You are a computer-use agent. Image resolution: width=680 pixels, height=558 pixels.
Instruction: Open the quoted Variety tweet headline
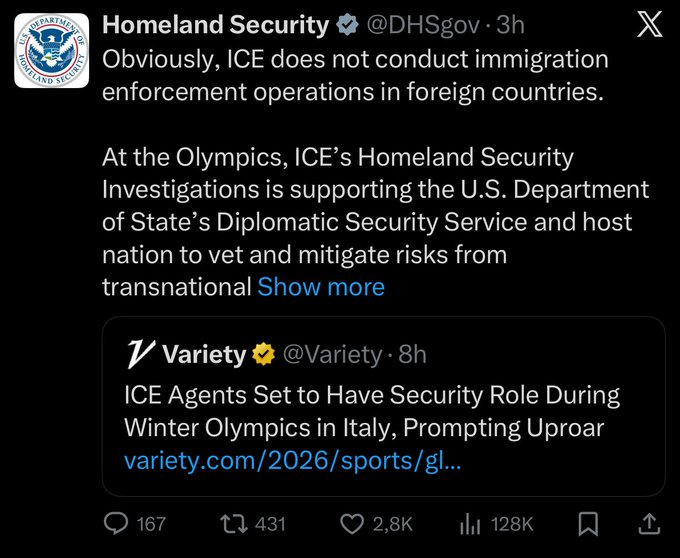pyautogui.click(x=371, y=410)
